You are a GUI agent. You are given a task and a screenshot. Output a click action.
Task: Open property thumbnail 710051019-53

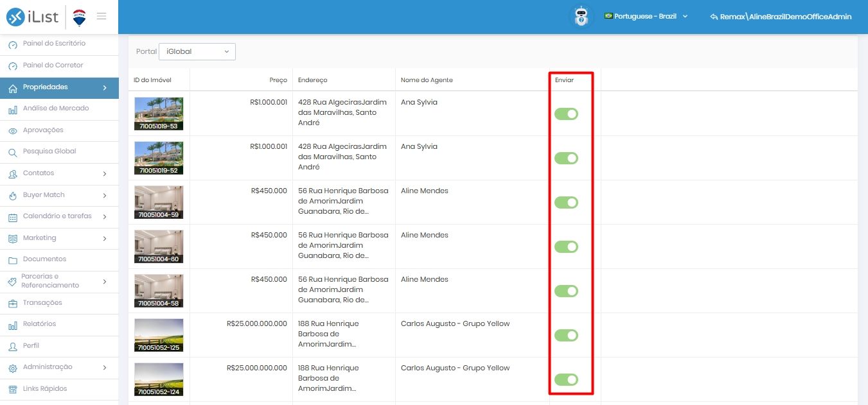(159, 114)
